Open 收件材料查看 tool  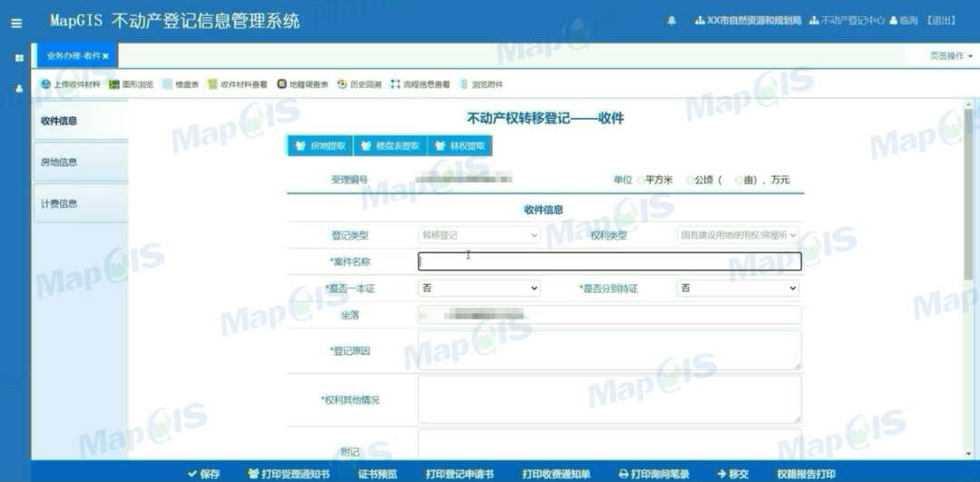[238, 84]
